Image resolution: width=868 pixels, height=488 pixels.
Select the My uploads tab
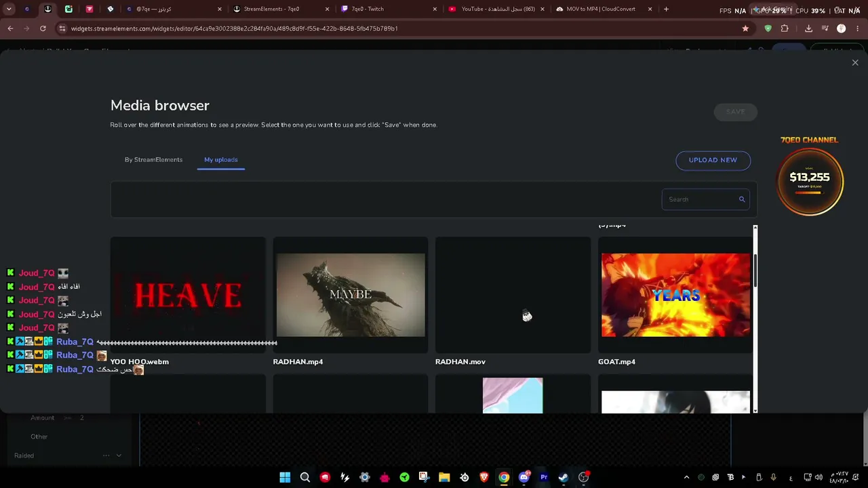(x=221, y=160)
